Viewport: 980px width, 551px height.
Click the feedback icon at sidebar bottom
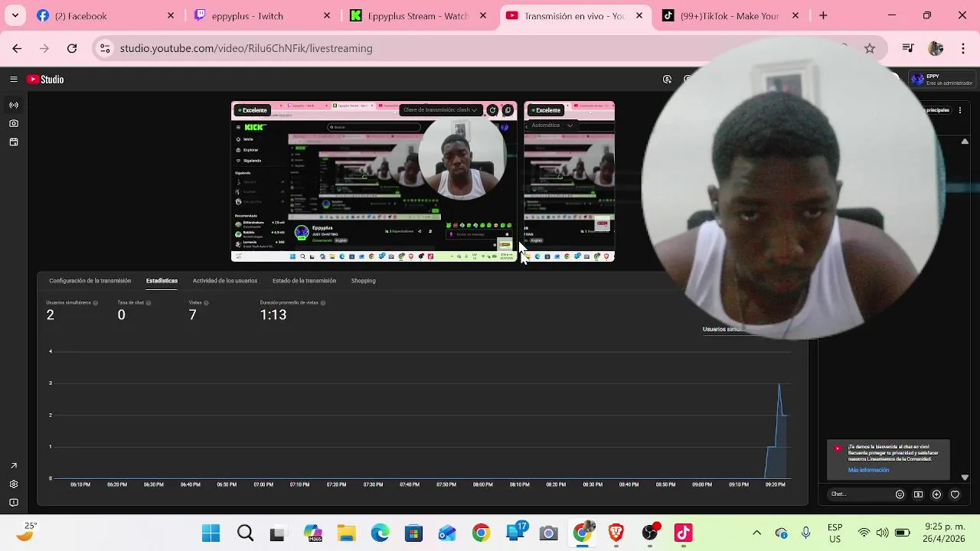14,503
